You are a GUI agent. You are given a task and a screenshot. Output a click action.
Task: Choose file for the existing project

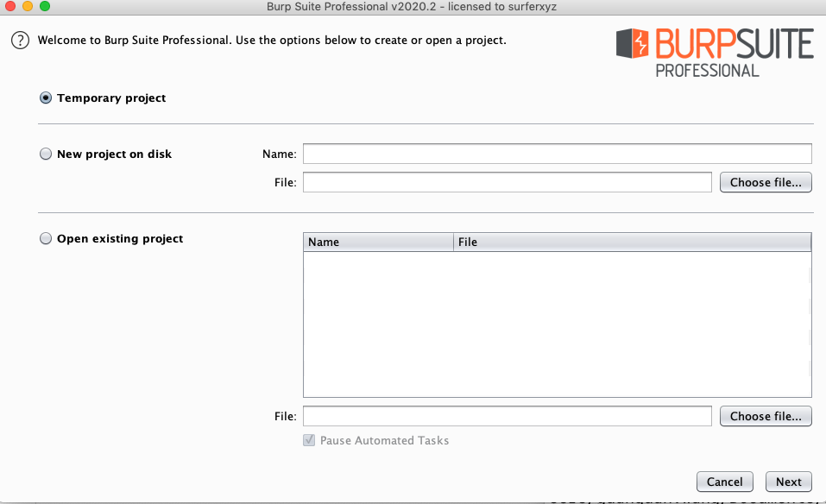[766, 416]
